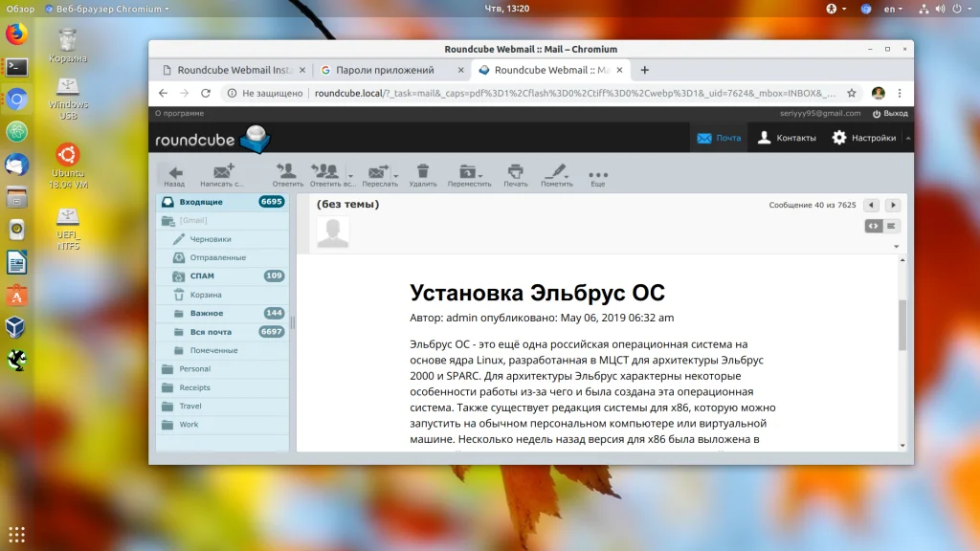
Task: Show applications grid in dock
Action: click(x=17, y=535)
